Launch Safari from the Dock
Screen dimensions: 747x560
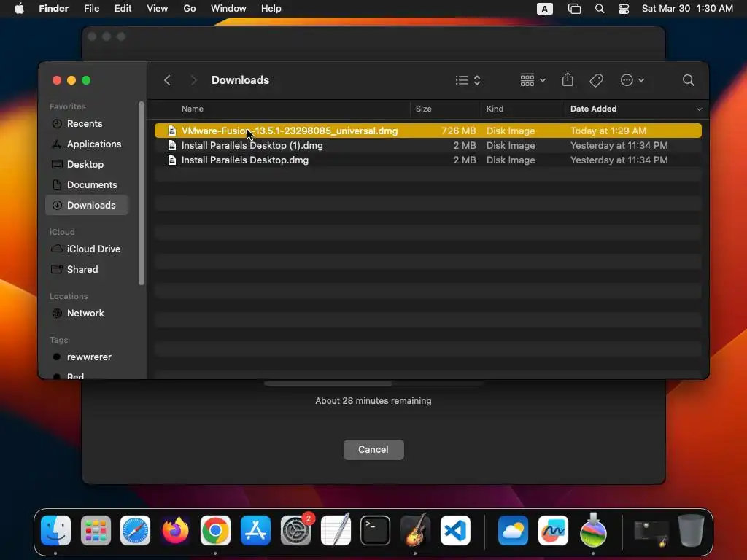tap(135, 530)
